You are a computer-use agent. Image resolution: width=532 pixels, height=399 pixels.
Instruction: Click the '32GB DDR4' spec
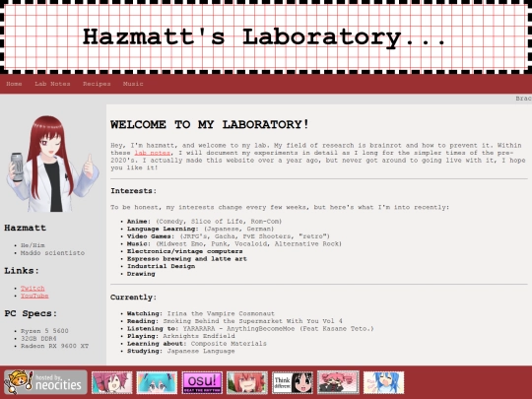click(38, 339)
